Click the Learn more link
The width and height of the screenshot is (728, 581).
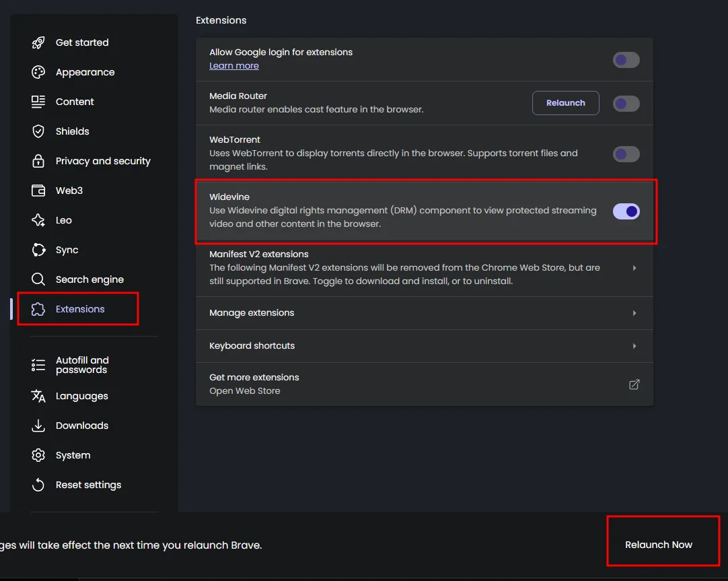[234, 66]
